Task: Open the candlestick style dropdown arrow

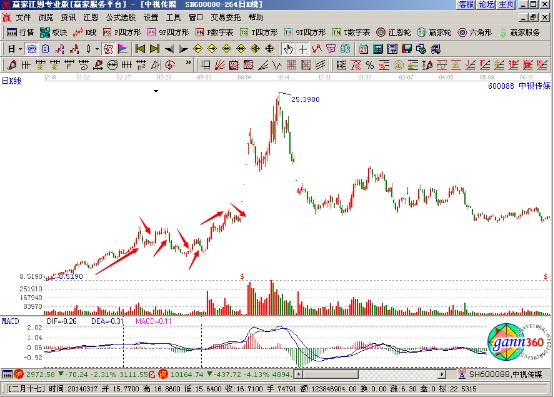Action: pyautogui.click(x=97, y=49)
